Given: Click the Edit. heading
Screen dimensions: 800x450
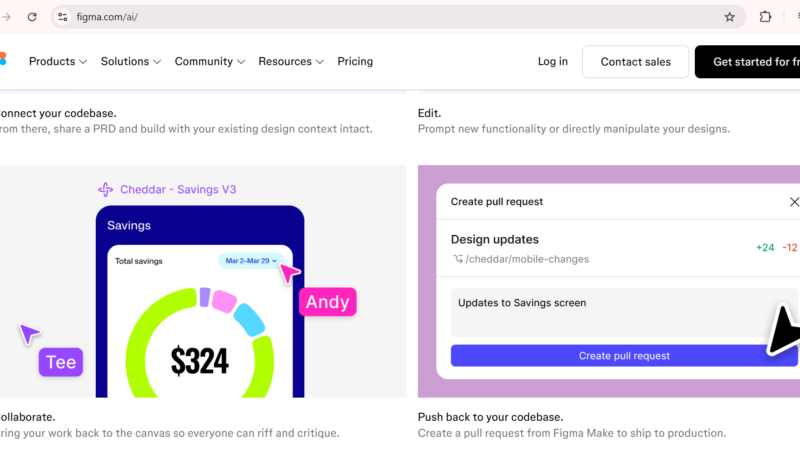Looking at the screenshot, I should tap(429, 113).
